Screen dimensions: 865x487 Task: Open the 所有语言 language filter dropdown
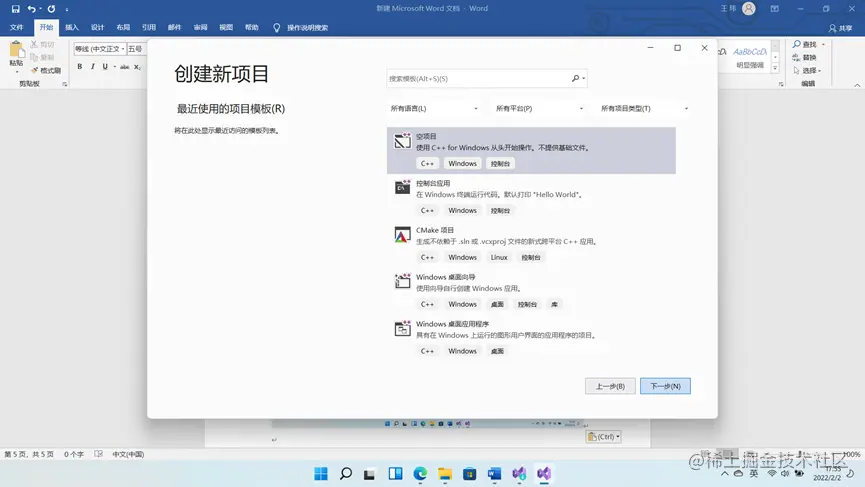pyautogui.click(x=434, y=109)
